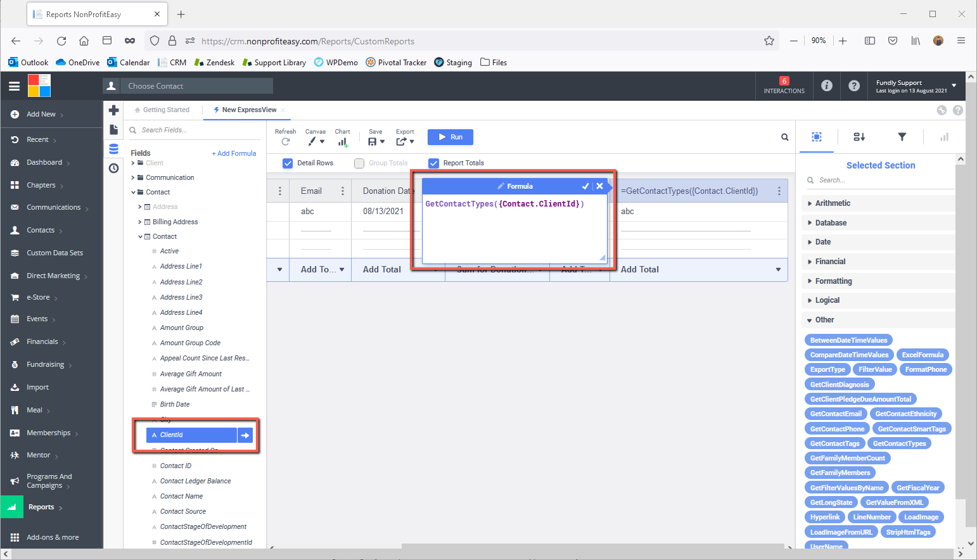Open the chart settings panel icon
Screen dimensions: 977x560
tap(944, 137)
